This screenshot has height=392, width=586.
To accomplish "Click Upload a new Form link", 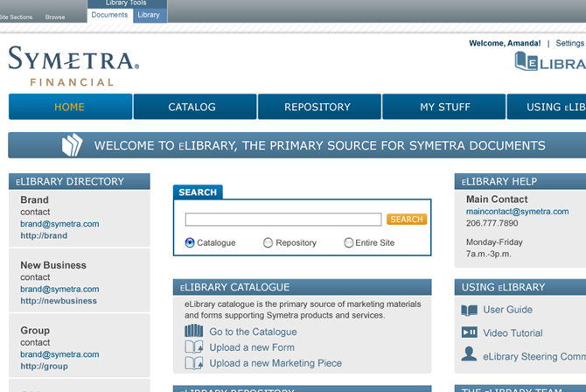I will (252, 347).
